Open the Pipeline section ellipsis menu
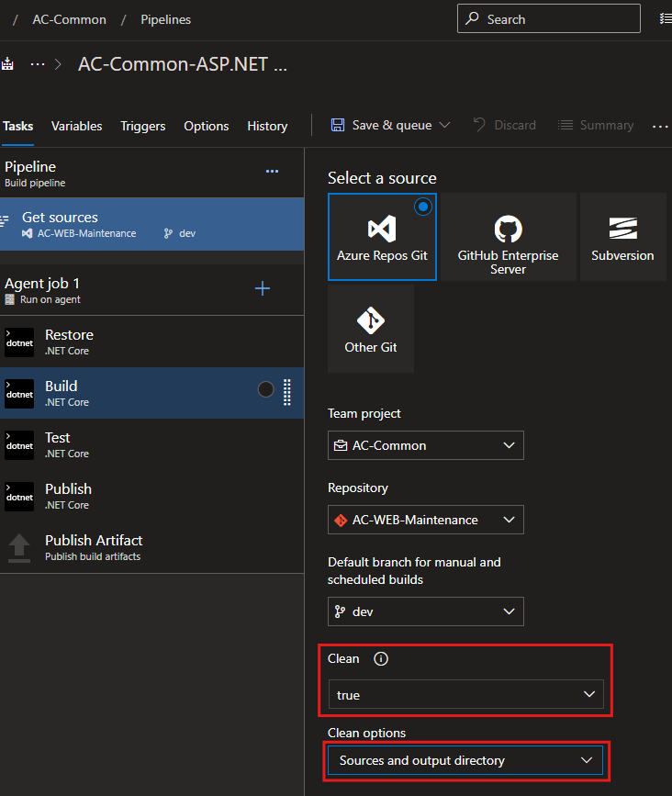 (x=272, y=172)
